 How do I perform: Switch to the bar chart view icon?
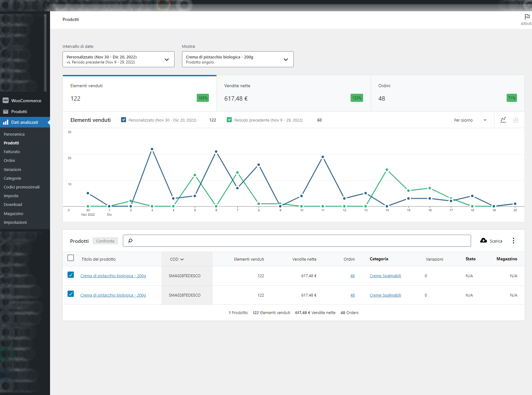click(x=516, y=120)
